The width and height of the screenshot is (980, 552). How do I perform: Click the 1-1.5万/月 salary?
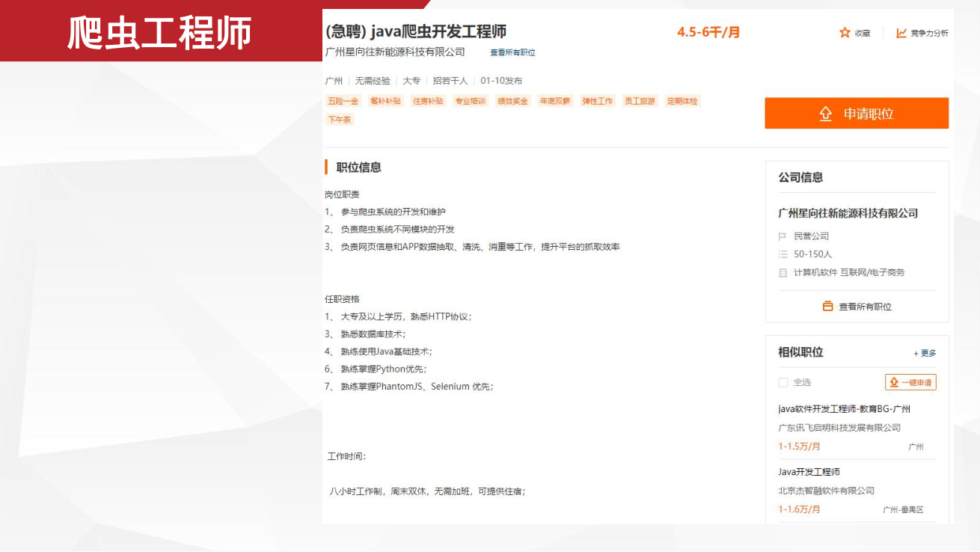click(799, 447)
